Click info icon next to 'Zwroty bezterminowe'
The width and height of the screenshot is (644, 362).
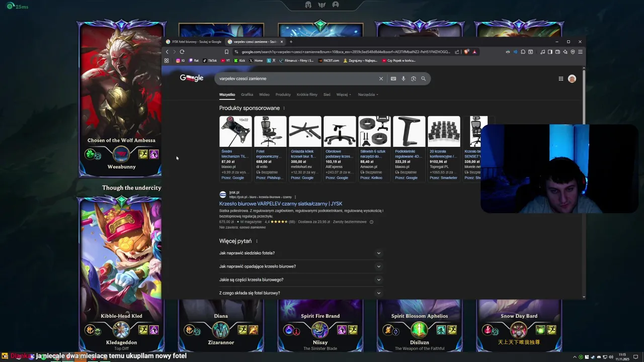coord(371,222)
